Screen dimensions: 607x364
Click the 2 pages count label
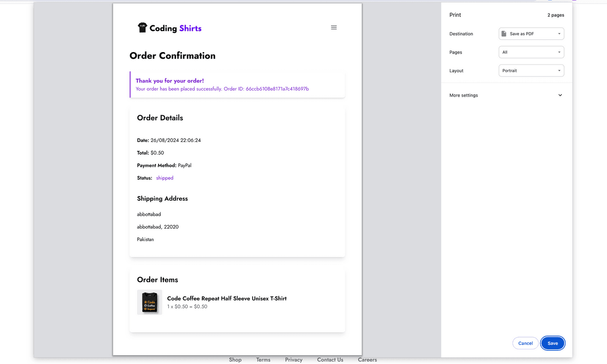[x=555, y=15]
